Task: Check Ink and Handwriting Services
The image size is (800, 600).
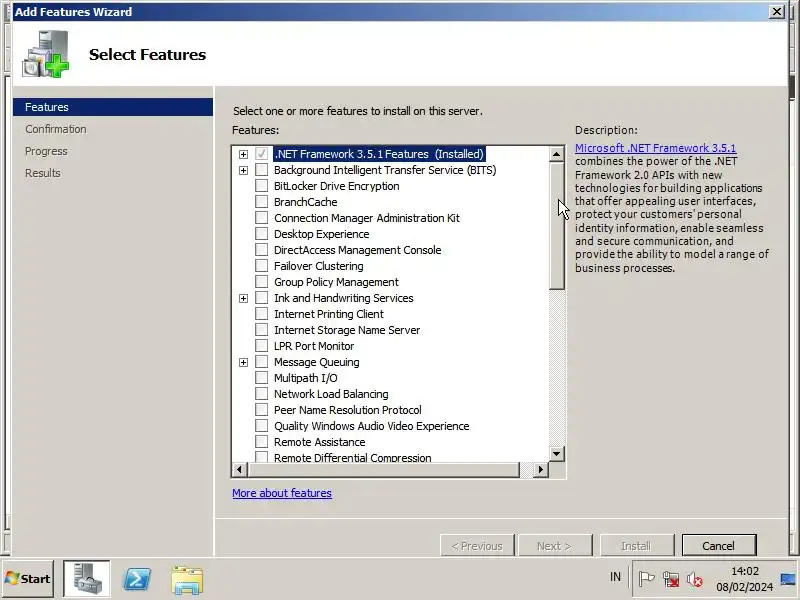Action: click(x=261, y=297)
